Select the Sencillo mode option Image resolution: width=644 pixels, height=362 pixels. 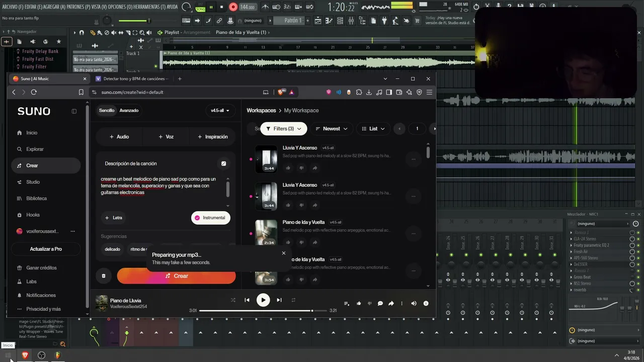click(107, 111)
